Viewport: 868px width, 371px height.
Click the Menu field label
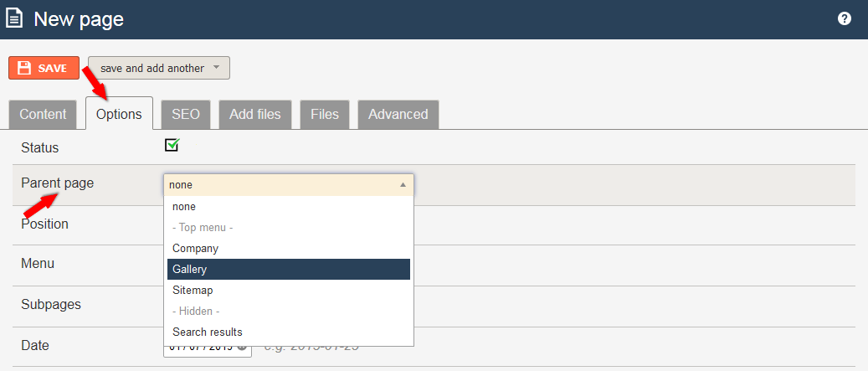pos(38,264)
